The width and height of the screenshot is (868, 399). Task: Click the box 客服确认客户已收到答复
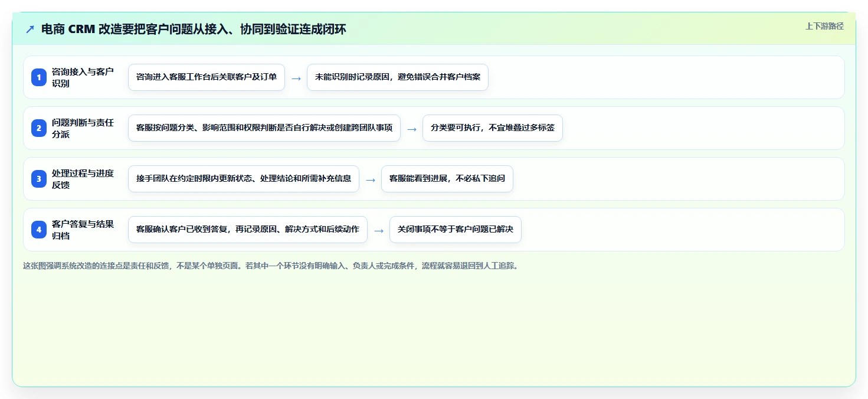pos(248,230)
